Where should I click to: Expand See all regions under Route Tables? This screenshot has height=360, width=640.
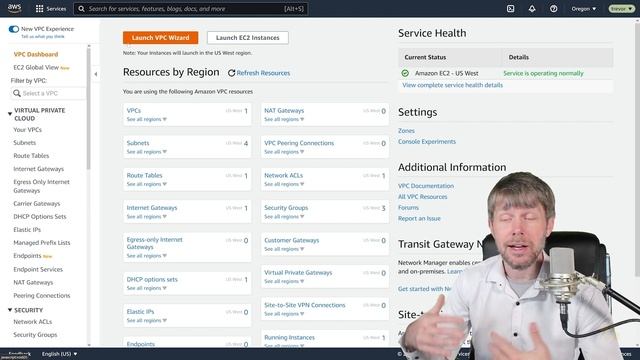[x=146, y=184]
